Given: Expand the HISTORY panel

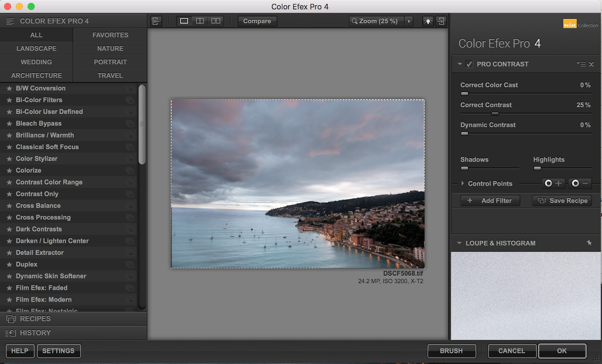Looking at the screenshot, I should pyautogui.click(x=73, y=333).
